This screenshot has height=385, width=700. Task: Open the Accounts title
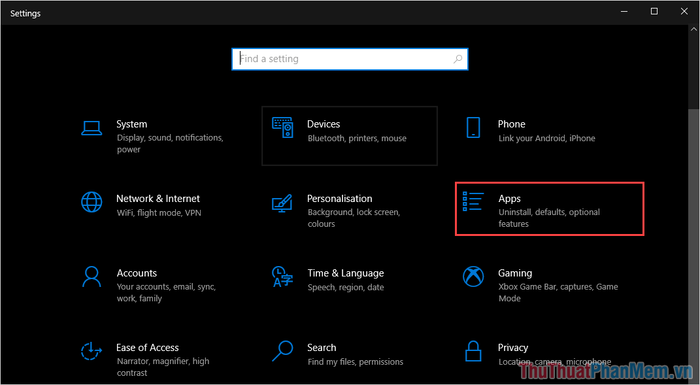tap(137, 273)
